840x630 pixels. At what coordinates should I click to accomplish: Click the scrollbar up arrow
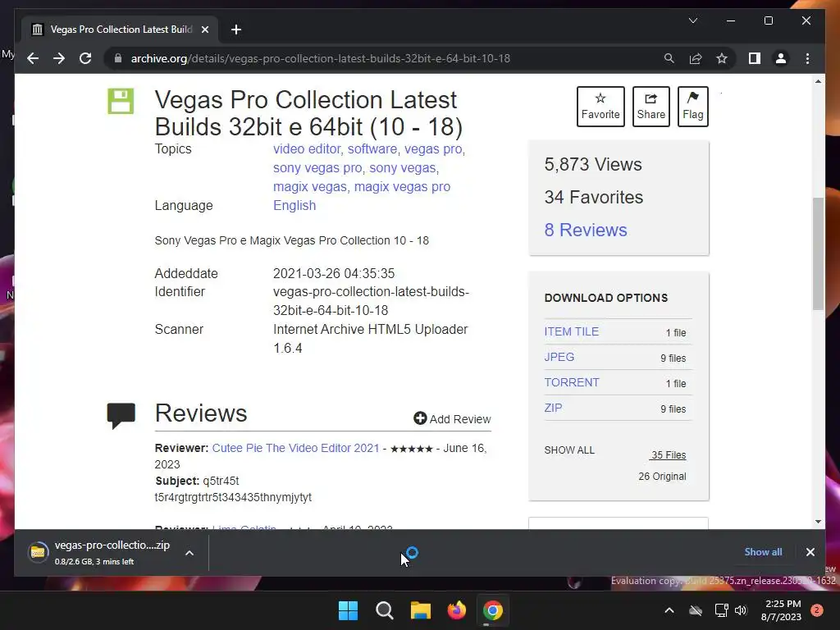[818, 81]
